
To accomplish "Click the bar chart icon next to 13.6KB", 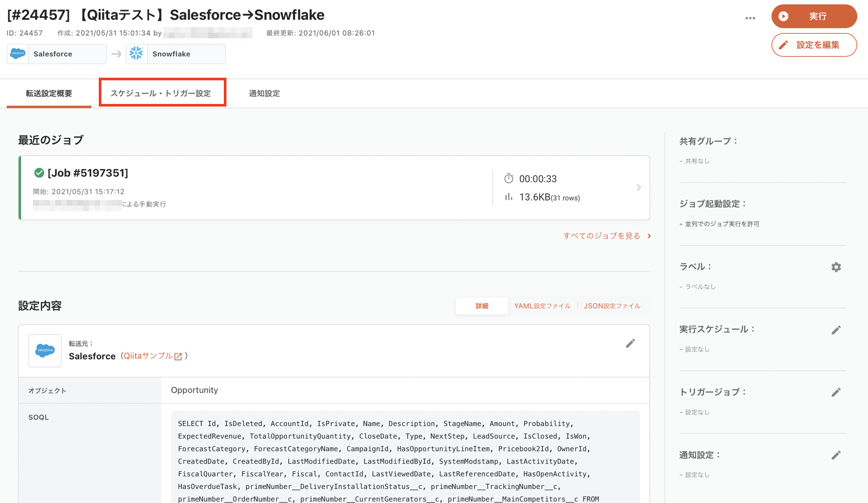I will [x=509, y=197].
